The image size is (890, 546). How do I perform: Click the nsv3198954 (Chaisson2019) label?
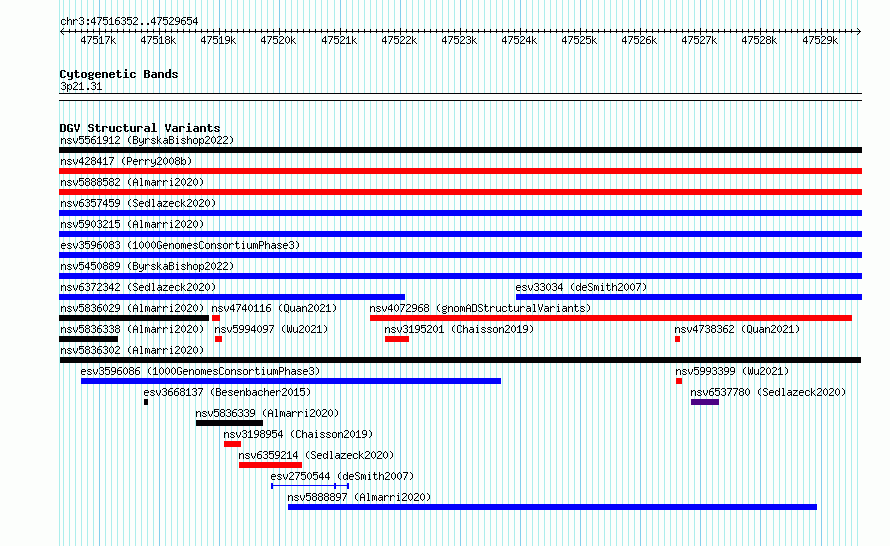coord(298,434)
